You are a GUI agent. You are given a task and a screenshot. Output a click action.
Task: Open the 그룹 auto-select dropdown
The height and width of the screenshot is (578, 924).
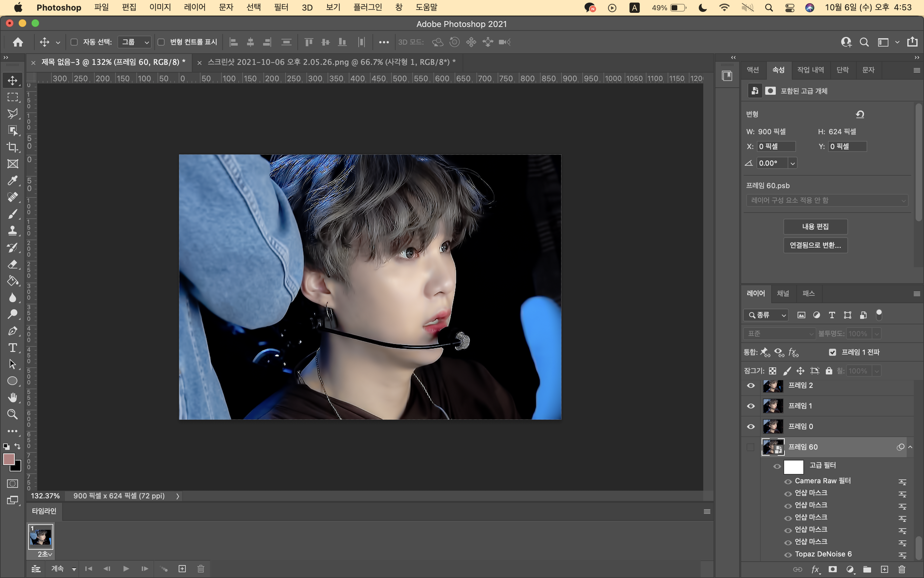[x=134, y=42]
